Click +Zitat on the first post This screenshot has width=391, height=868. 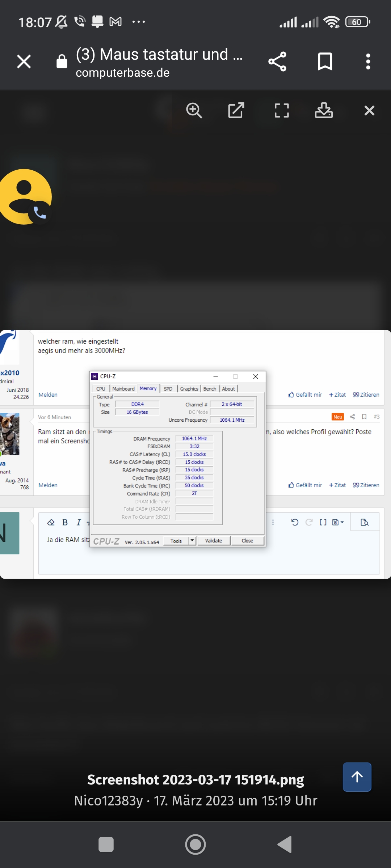(337, 395)
